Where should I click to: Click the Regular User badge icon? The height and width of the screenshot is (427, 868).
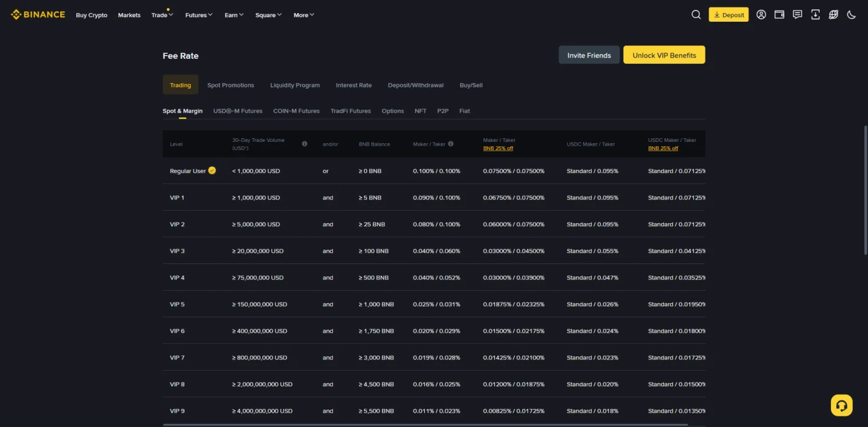tap(212, 170)
